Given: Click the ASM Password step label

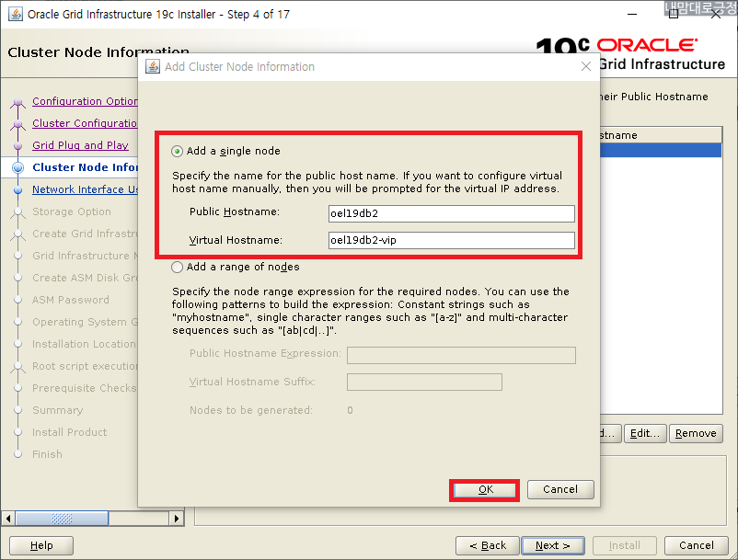Looking at the screenshot, I should tap(71, 300).
